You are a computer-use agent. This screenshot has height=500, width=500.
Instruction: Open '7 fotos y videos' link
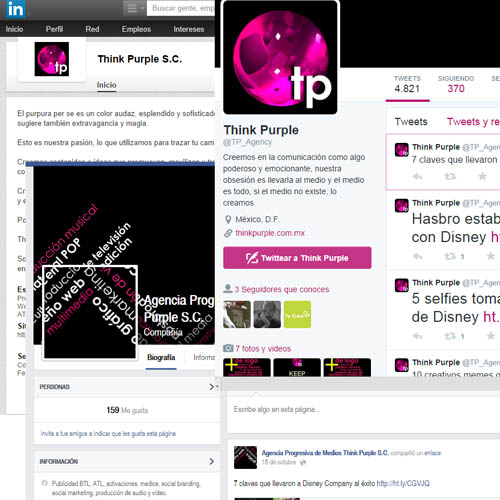pyautogui.click(x=263, y=349)
